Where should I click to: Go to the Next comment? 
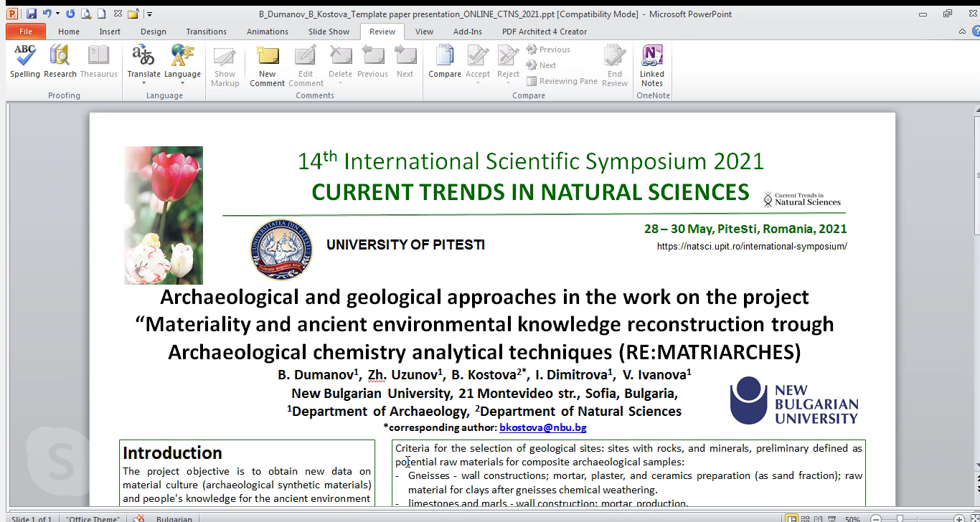405,62
